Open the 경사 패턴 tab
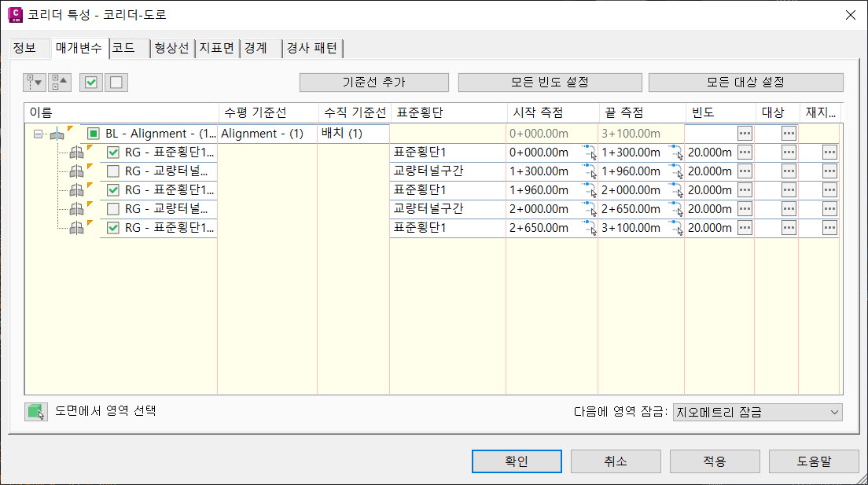This screenshot has height=485, width=868. pos(311,48)
